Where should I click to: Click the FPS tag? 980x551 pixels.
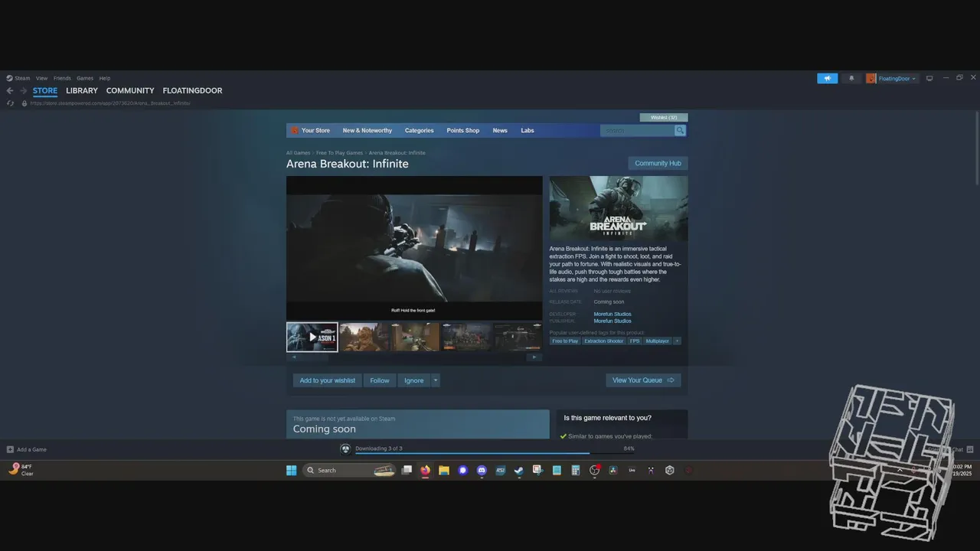pos(635,341)
